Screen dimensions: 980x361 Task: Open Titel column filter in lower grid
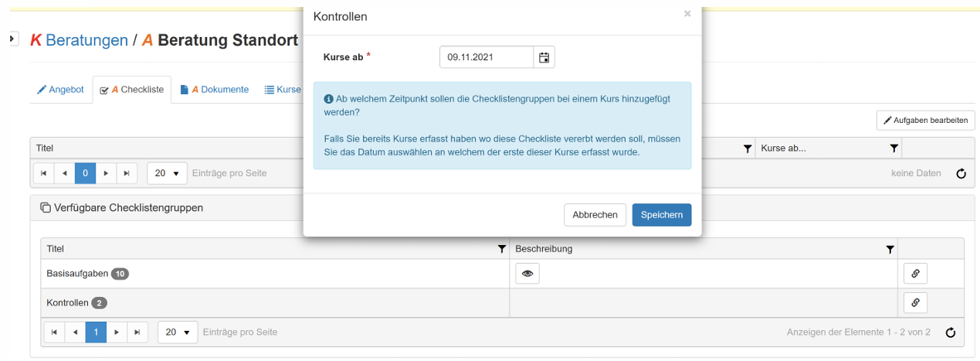[x=502, y=249]
